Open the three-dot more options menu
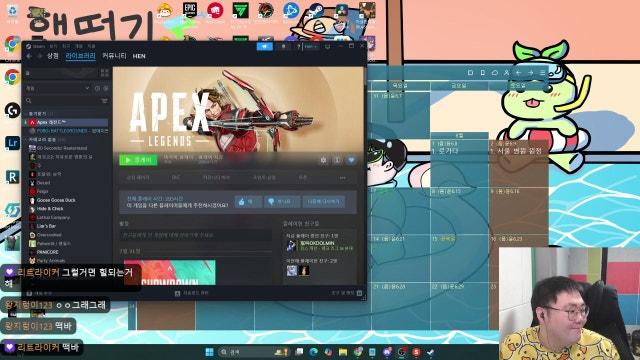Viewport: 640px width, 360px height. pyautogui.click(x=342, y=178)
